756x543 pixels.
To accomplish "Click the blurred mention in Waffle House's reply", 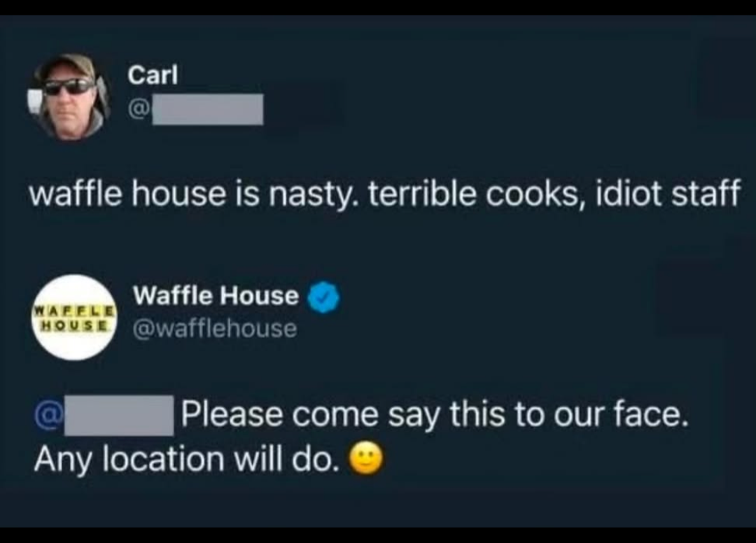I will pyautogui.click(x=119, y=416).
